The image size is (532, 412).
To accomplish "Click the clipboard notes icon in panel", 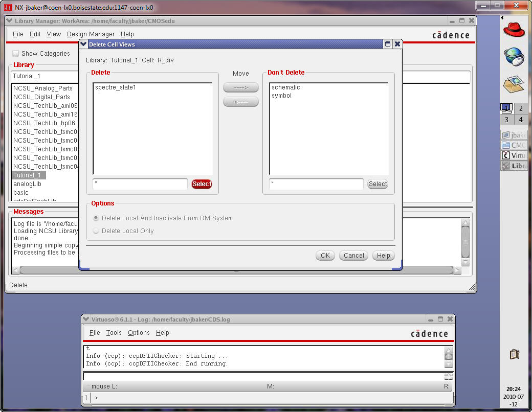I will (x=515, y=354).
